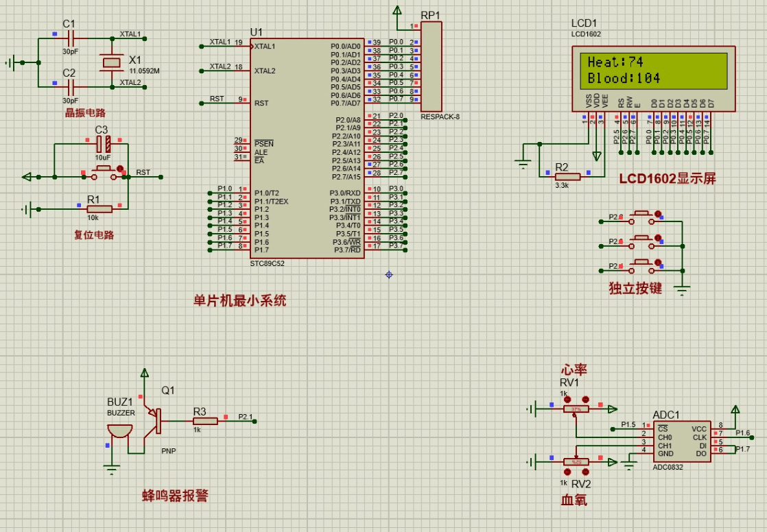This screenshot has height=532, width=767.
Task: Select resistor R1 in the reset circuit
Action: pos(99,208)
